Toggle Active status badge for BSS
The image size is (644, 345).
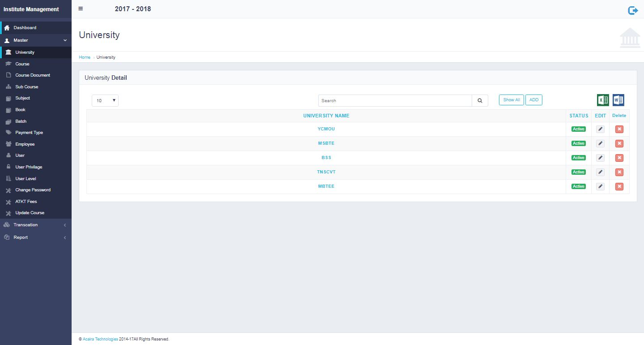click(578, 158)
